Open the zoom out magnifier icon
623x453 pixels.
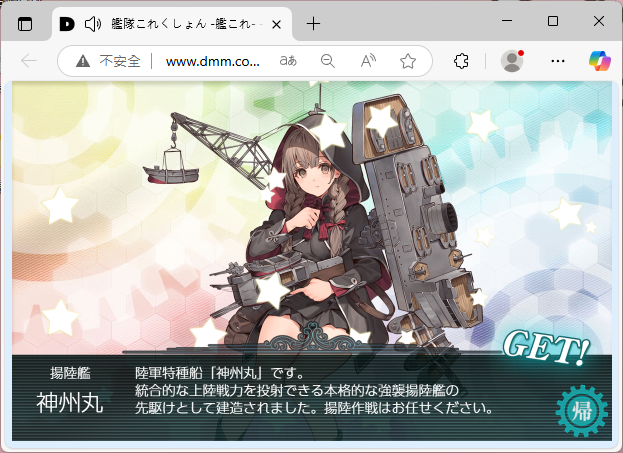328,61
